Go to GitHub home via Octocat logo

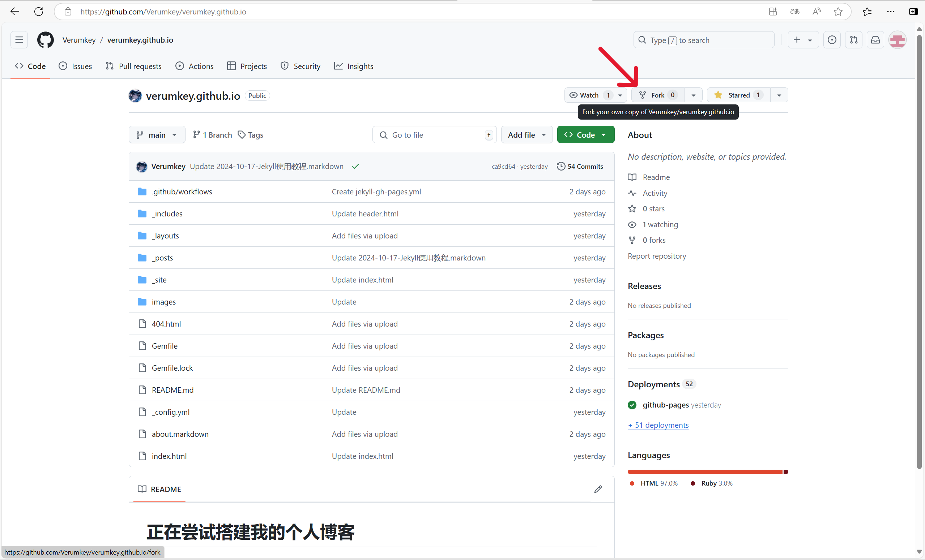pyautogui.click(x=46, y=40)
